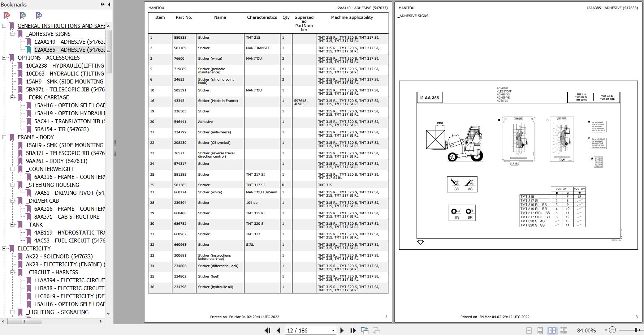Click the bookmark icon beside 4AC53 - FUEL CIRCUIT

tap(29, 241)
